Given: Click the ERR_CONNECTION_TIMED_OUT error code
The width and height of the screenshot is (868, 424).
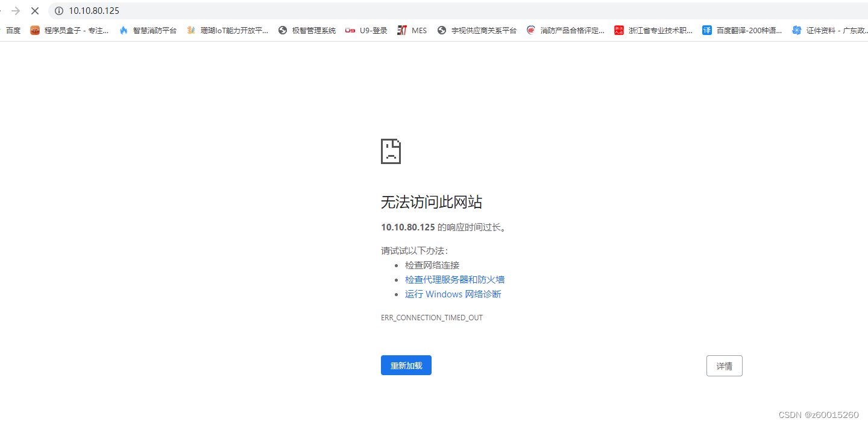Looking at the screenshot, I should [432, 318].
